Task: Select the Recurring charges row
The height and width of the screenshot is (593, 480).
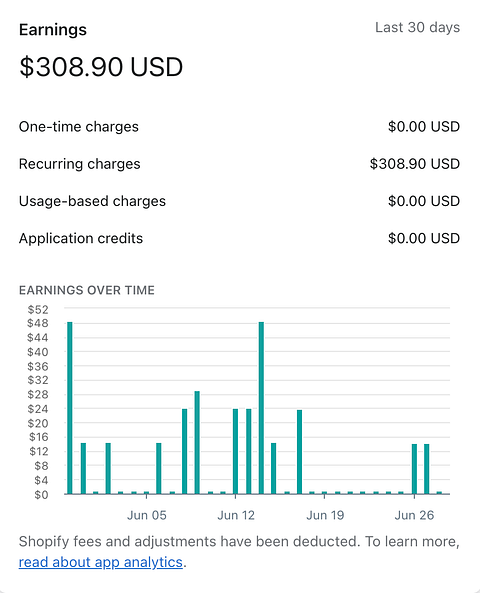Action: pos(239,164)
